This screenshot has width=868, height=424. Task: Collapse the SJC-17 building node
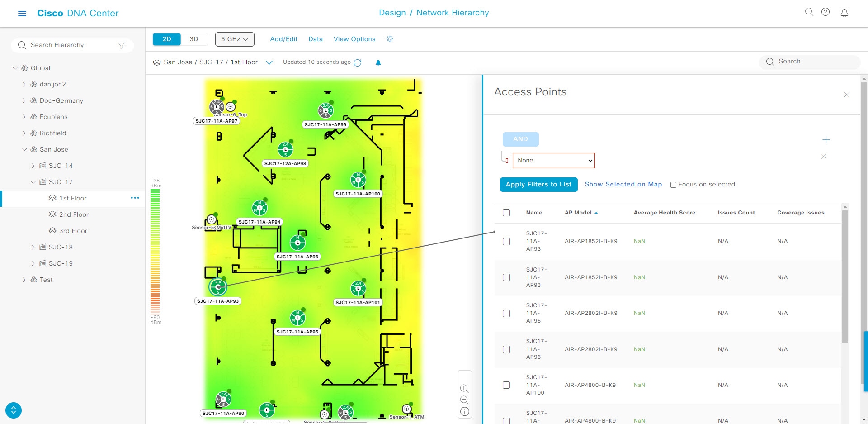[x=33, y=182]
